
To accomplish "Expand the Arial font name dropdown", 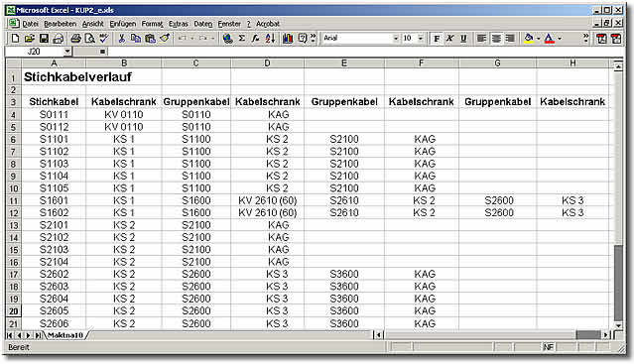I will (396, 39).
